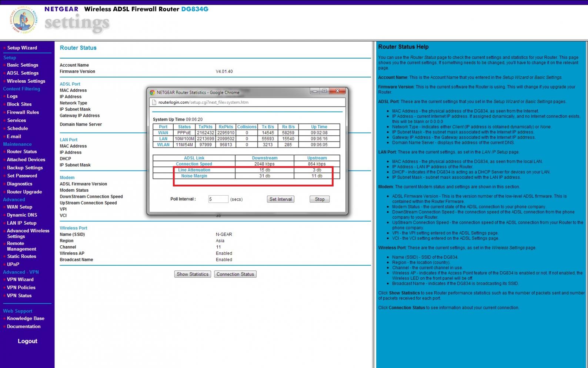
Task: Click the Netgear logo badge icon
Action: click(x=24, y=21)
